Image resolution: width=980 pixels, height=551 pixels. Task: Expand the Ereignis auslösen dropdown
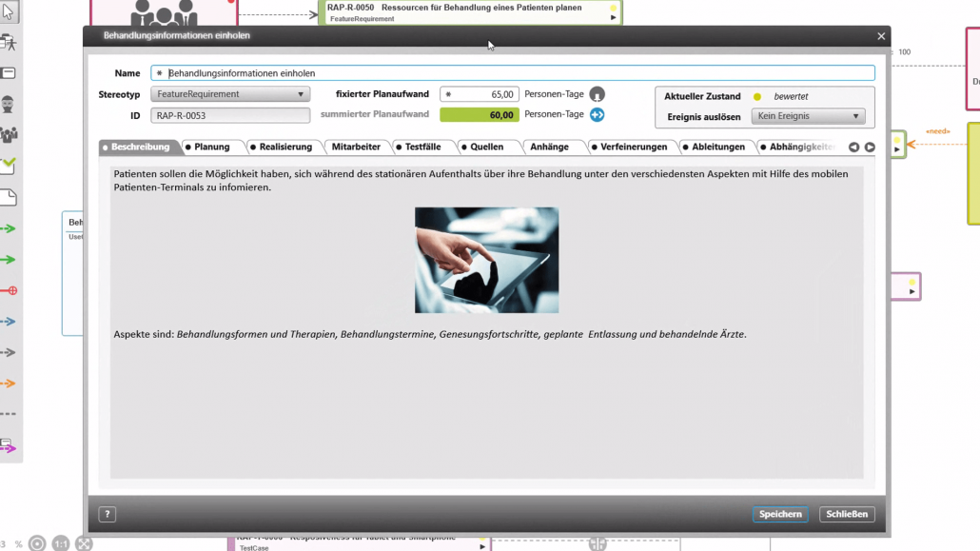808,116
